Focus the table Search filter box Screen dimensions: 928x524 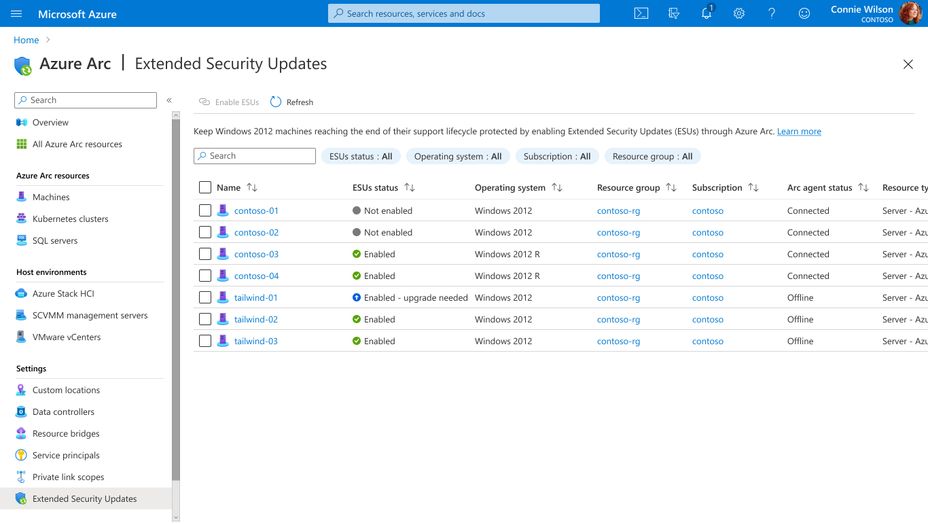[x=254, y=156]
